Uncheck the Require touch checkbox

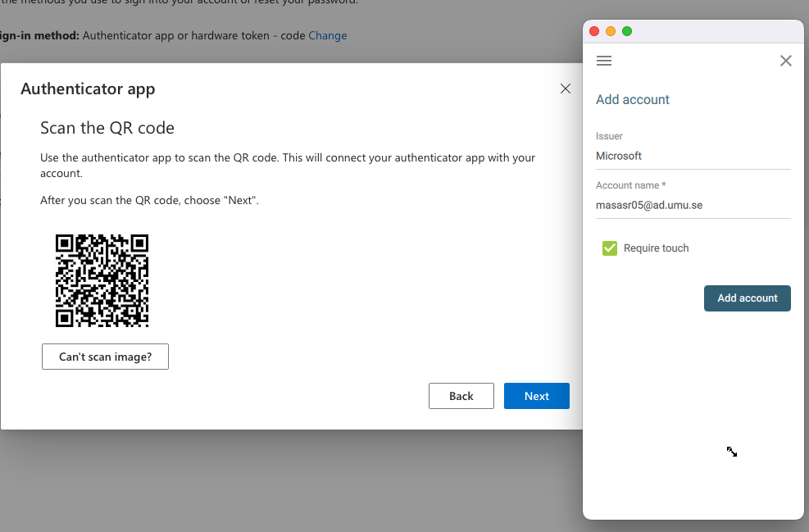click(609, 248)
